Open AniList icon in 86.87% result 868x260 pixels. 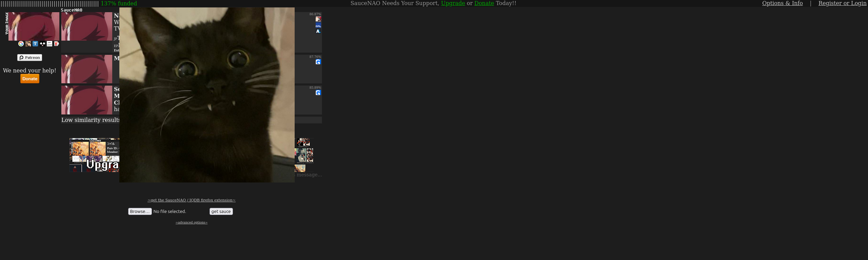[318, 31]
